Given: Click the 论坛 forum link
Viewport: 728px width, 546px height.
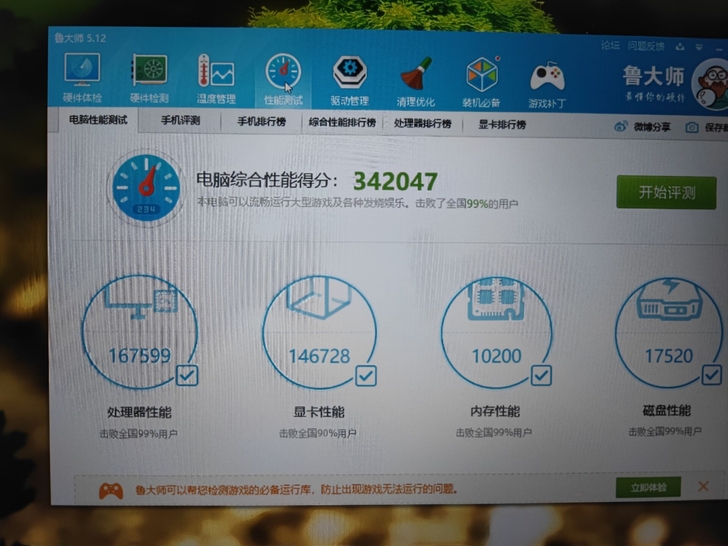Looking at the screenshot, I should click(x=610, y=45).
